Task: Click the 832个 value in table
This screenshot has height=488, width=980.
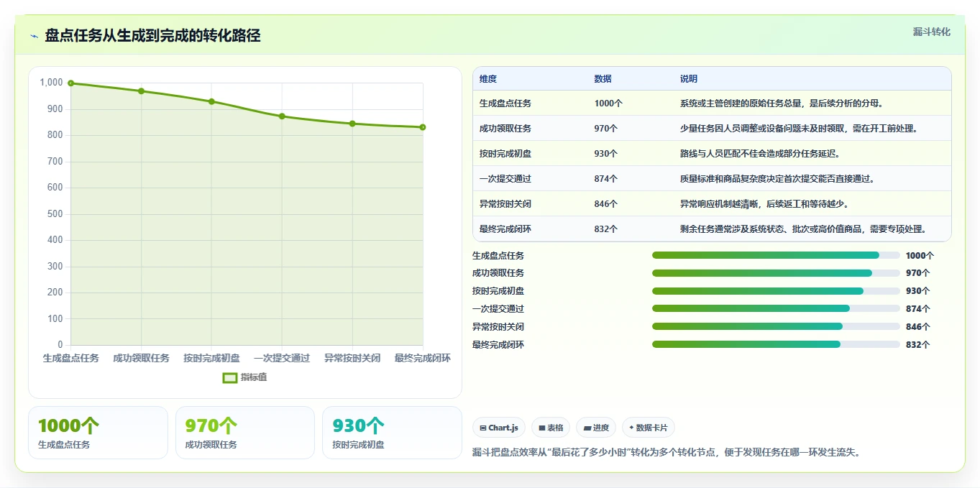Action: [606, 229]
